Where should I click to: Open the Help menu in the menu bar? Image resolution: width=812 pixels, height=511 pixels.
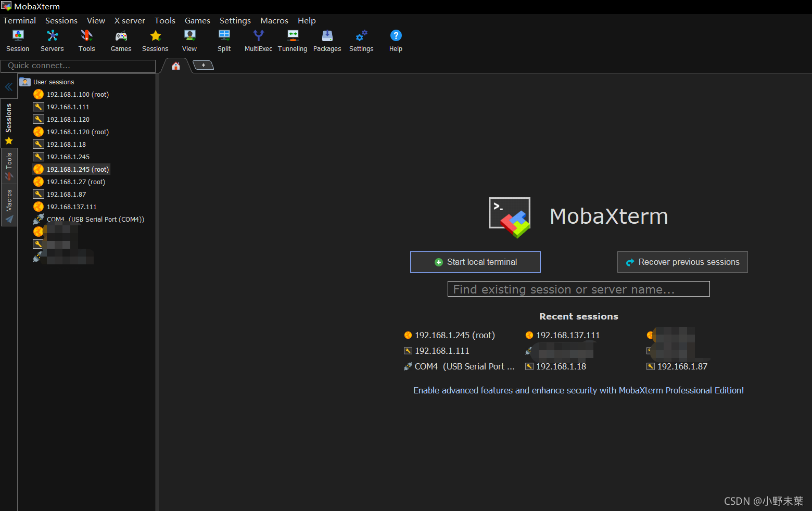point(307,20)
